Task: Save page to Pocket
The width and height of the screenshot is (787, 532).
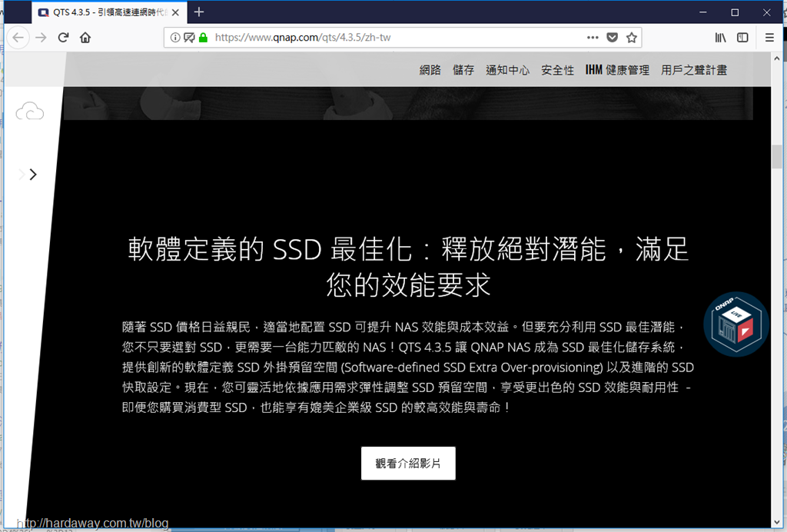Action: point(612,38)
